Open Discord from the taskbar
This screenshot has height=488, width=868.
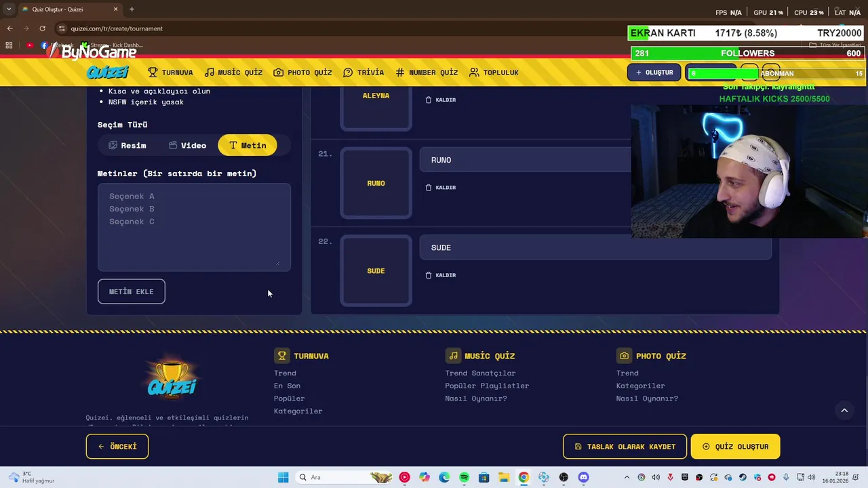click(583, 477)
